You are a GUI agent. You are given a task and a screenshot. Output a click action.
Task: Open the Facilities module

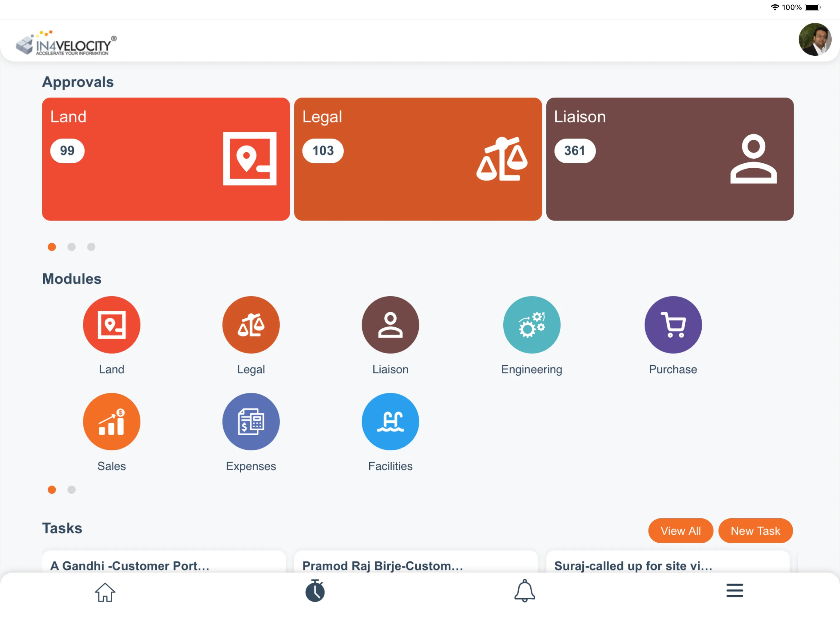click(x=391, y=421)
